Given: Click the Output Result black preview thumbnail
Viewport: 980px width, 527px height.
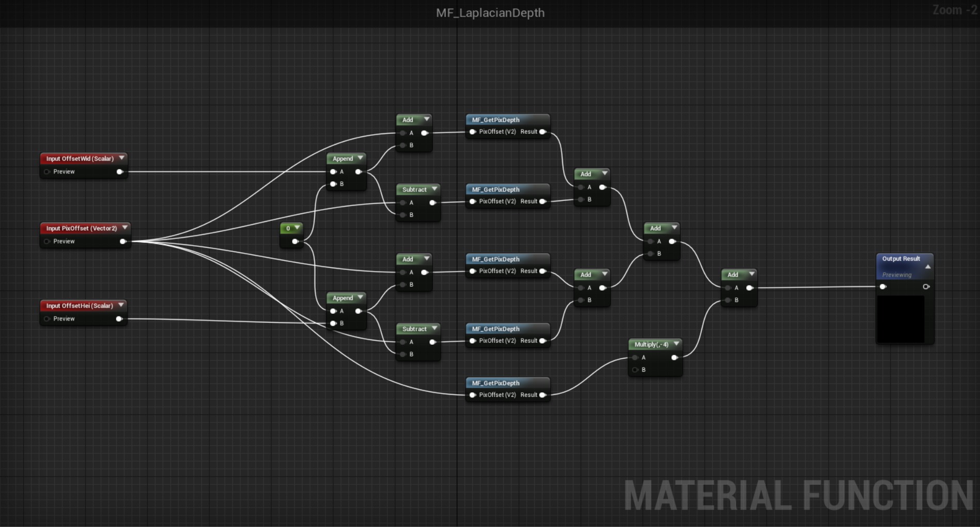Looking at the screenshot, I should (901, 319).
